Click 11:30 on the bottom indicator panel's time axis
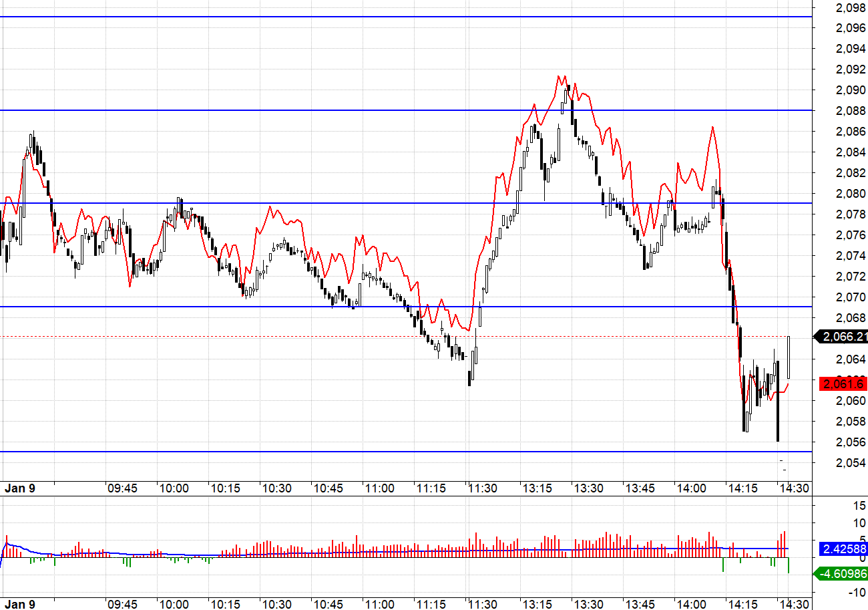 [482, 604]
